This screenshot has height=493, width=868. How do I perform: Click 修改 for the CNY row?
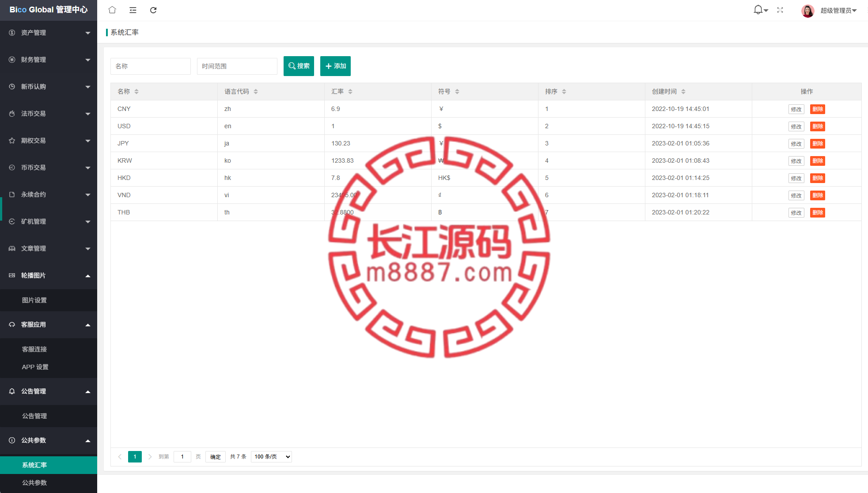pyautogui.click(x=796, y=109)
